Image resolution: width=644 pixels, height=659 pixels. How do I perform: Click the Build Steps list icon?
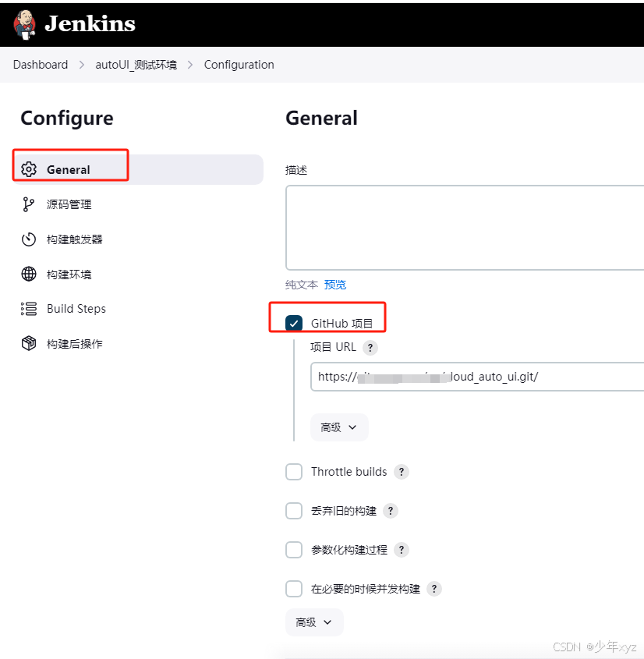29,309
